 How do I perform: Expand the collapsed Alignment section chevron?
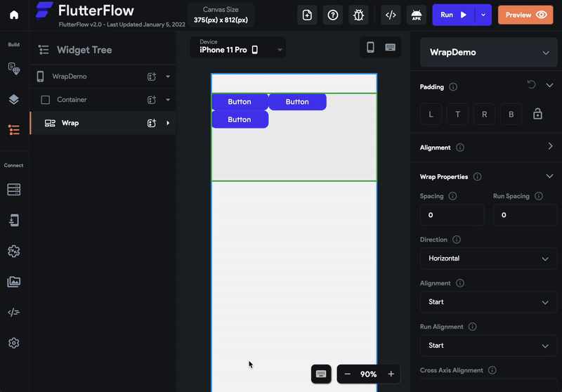[550, 146]
